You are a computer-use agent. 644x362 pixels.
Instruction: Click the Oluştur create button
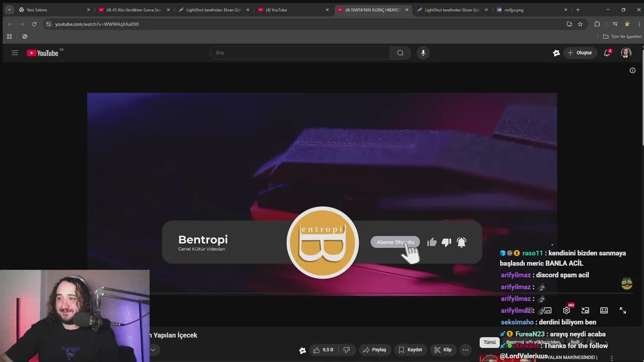pos(580,53)
